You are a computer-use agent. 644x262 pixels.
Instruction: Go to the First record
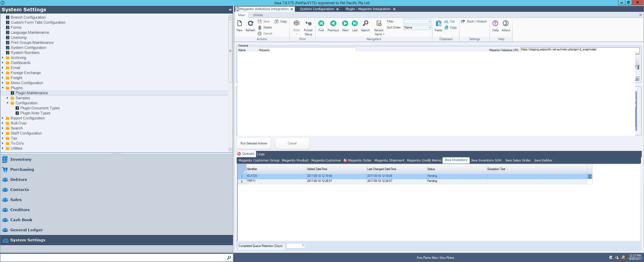pyautogui.click(x=321, y=24)
